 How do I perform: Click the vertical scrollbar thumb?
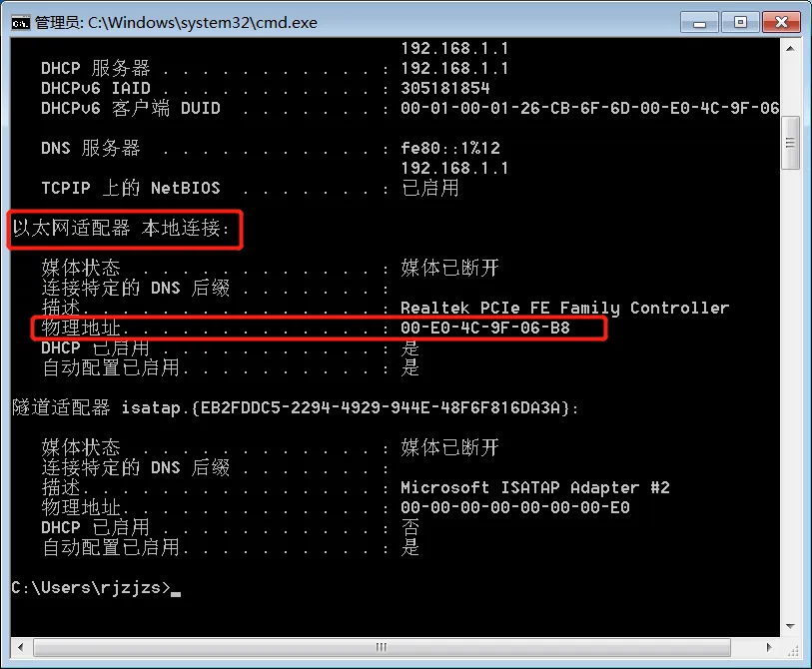(790, 143)
